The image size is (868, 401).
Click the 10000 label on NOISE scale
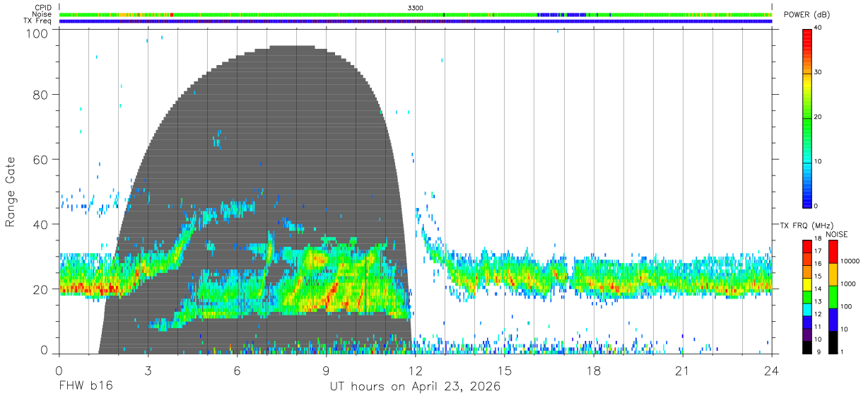click(850, 262)
